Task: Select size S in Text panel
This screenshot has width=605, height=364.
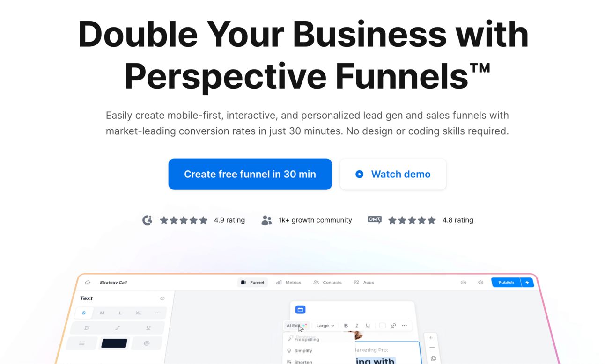Action: (84, 313)
